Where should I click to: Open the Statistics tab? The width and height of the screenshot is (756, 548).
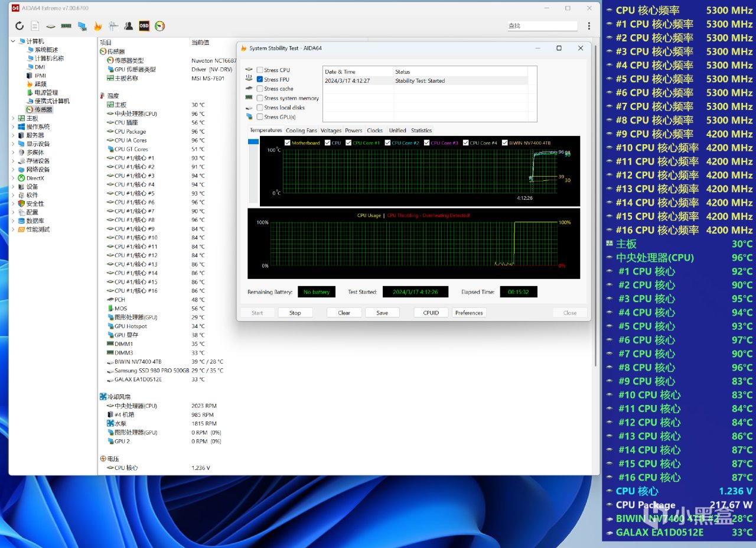[x=421, y=131]
